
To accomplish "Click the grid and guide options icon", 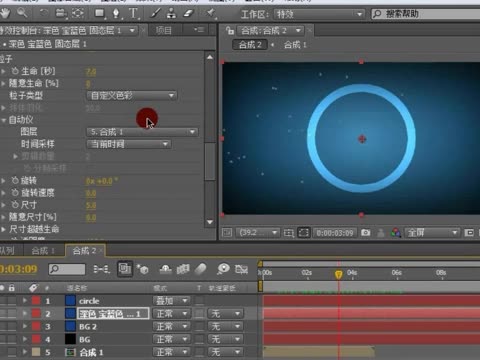I will (x=289, y=233).
